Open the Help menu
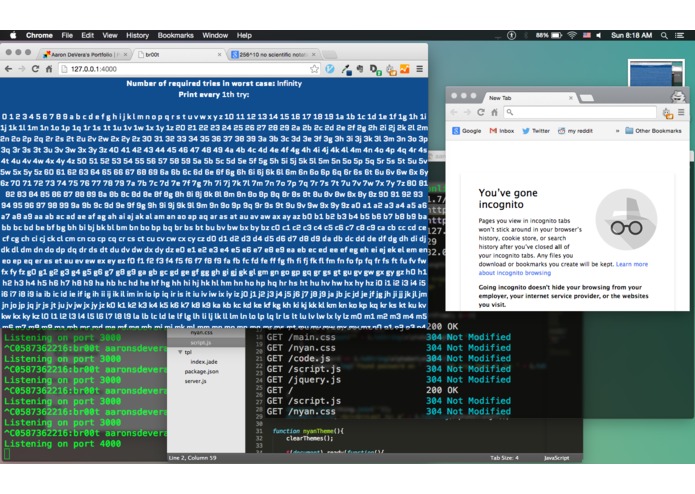695x494 pixels. (x=244, y=35)
